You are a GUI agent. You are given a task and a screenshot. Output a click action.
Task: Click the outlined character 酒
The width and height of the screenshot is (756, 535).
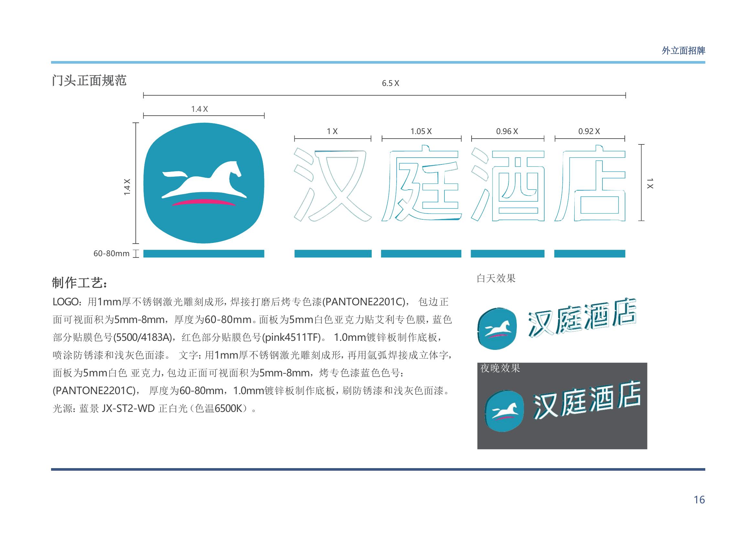pos(508,184)
